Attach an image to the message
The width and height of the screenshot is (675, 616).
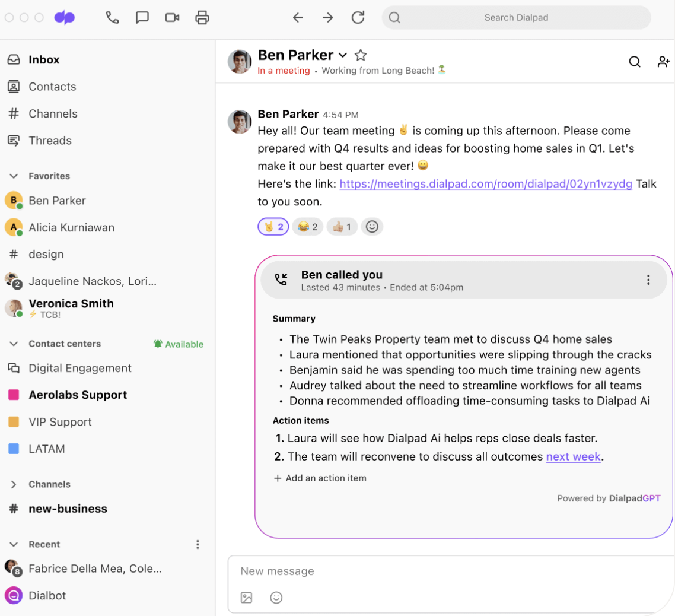point(246,598)
